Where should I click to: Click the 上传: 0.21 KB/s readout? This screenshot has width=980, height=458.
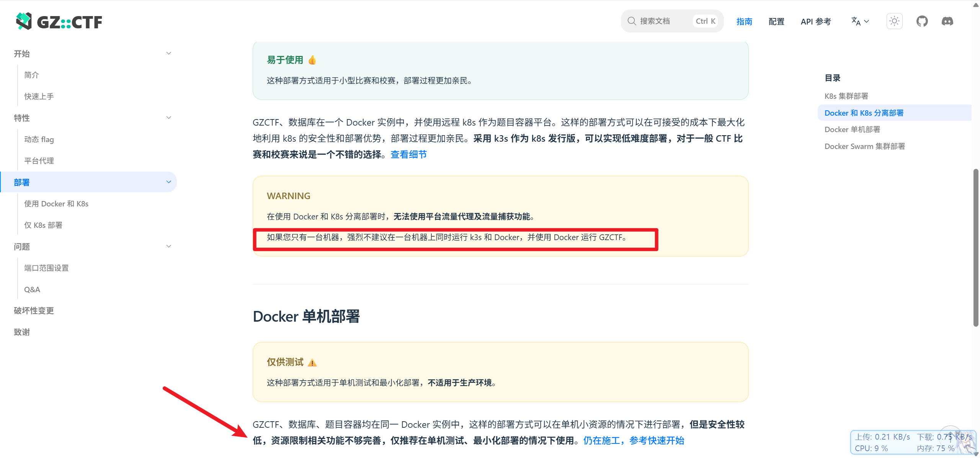(x=882, y=437)
